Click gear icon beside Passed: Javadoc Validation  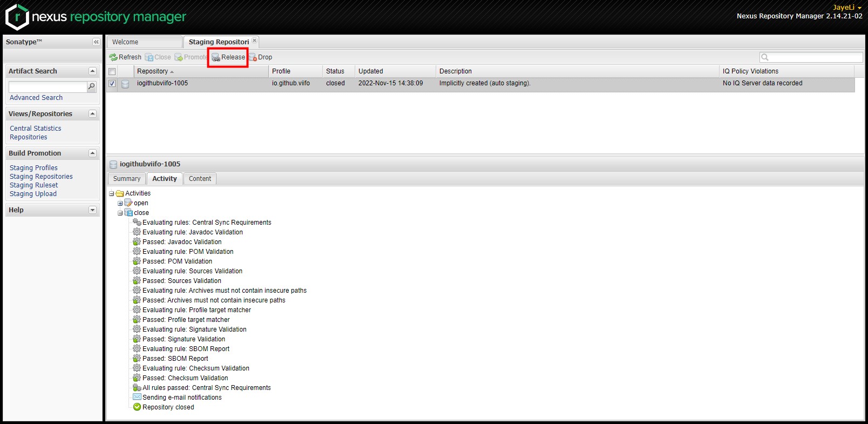(x=137, y=242)
